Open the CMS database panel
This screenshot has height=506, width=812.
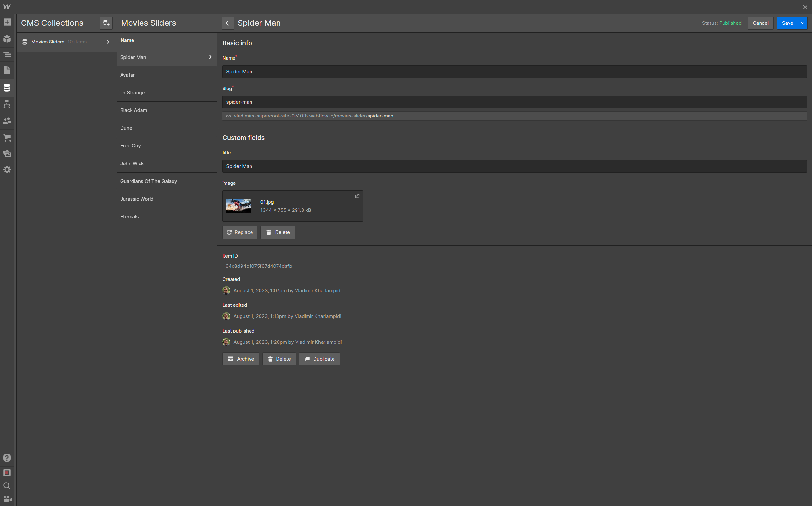pyautogui.click(x=7, y=88)
